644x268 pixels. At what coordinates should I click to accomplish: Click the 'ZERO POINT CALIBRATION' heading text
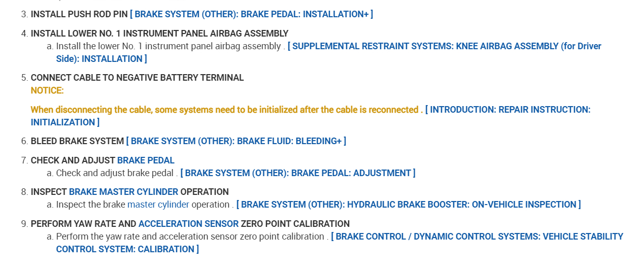(x=295, y=224)
